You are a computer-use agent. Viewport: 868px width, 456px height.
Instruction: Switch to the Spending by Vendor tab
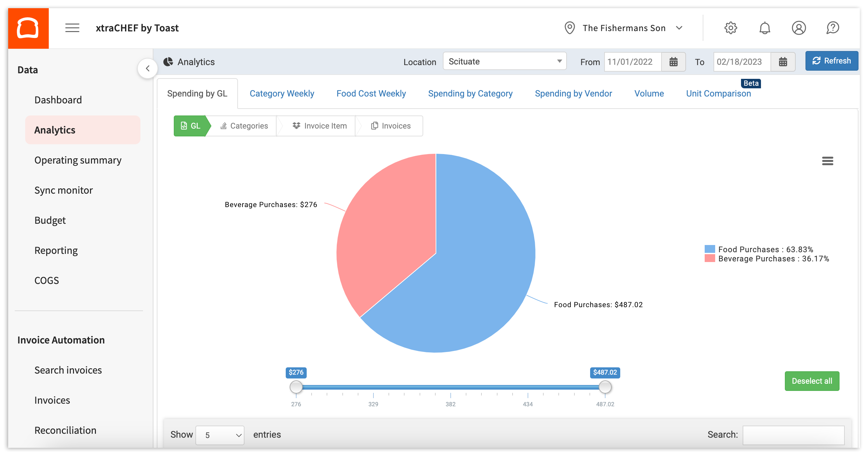point(573,93)
